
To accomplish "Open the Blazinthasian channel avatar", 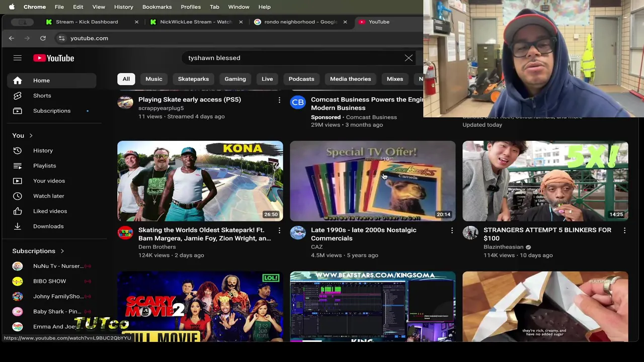I will [x=470, y=233].
